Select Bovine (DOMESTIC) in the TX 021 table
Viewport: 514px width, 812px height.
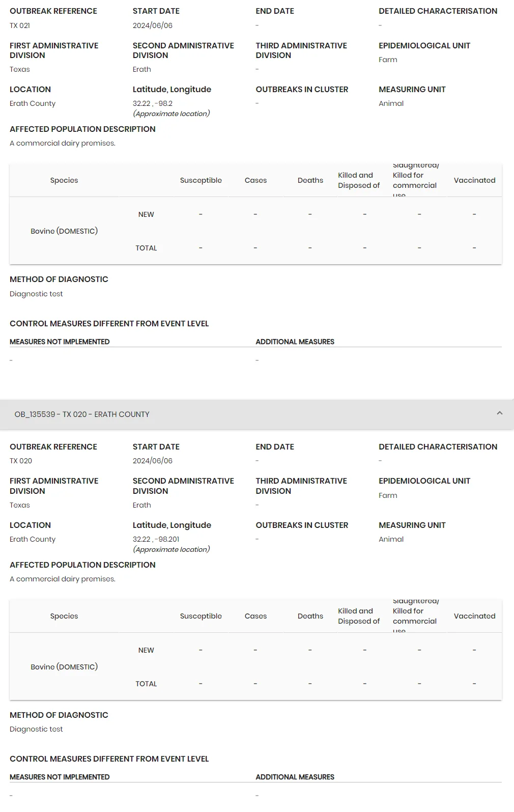[64, 231]
